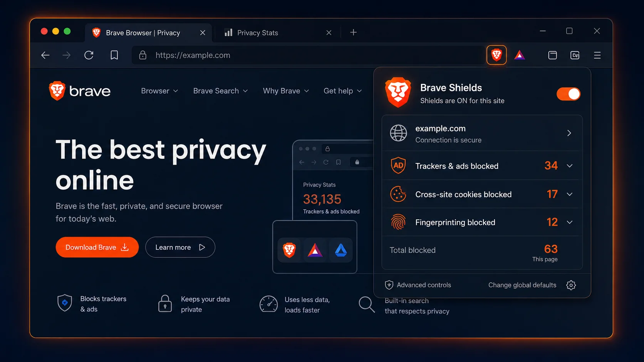This screenshot has width=644, height=362.
Task: Click Download Brave button
Action: (97, 247)
